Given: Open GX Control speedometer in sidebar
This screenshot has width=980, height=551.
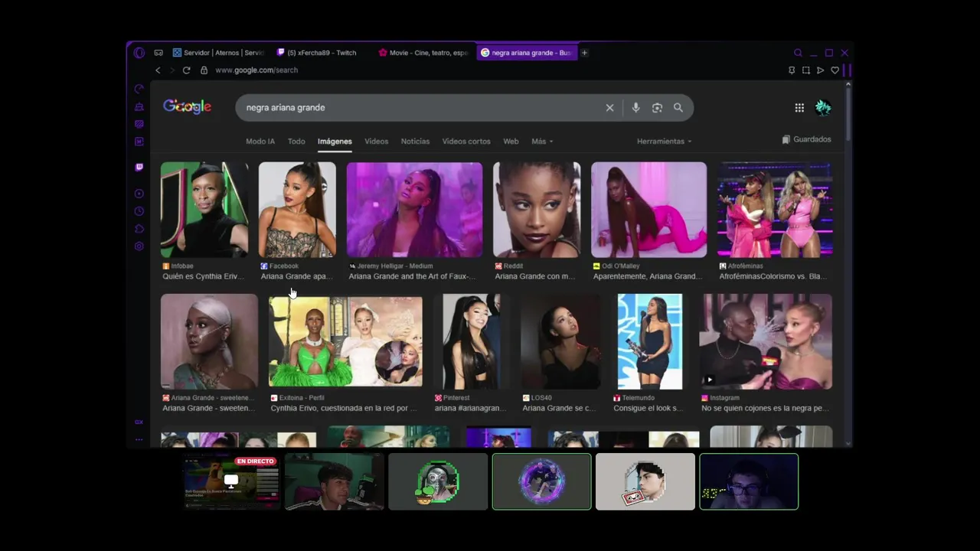Looking at the screenshot, I should (x=139, y=89).
